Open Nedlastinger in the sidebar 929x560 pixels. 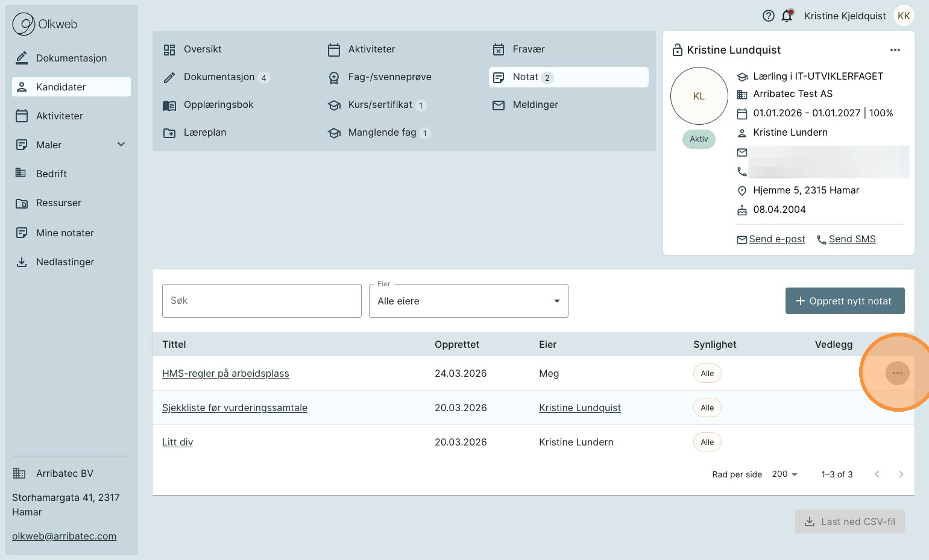coord(65,262)
